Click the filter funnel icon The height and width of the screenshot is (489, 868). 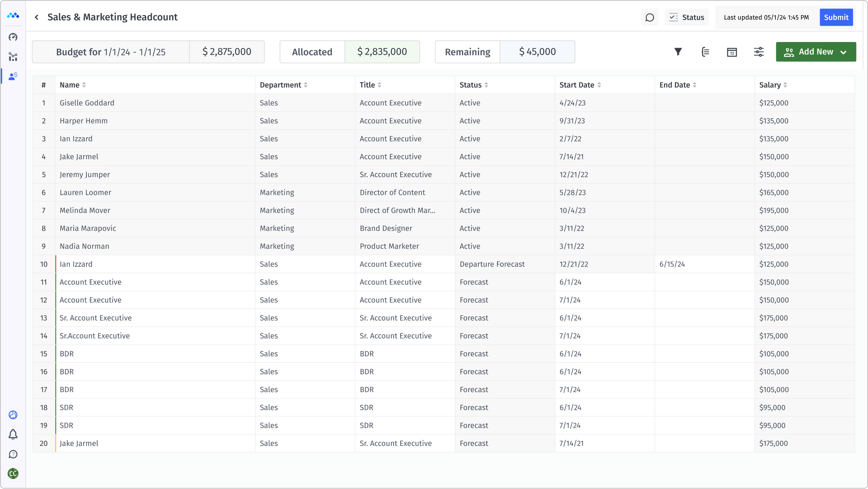[678, 52]
